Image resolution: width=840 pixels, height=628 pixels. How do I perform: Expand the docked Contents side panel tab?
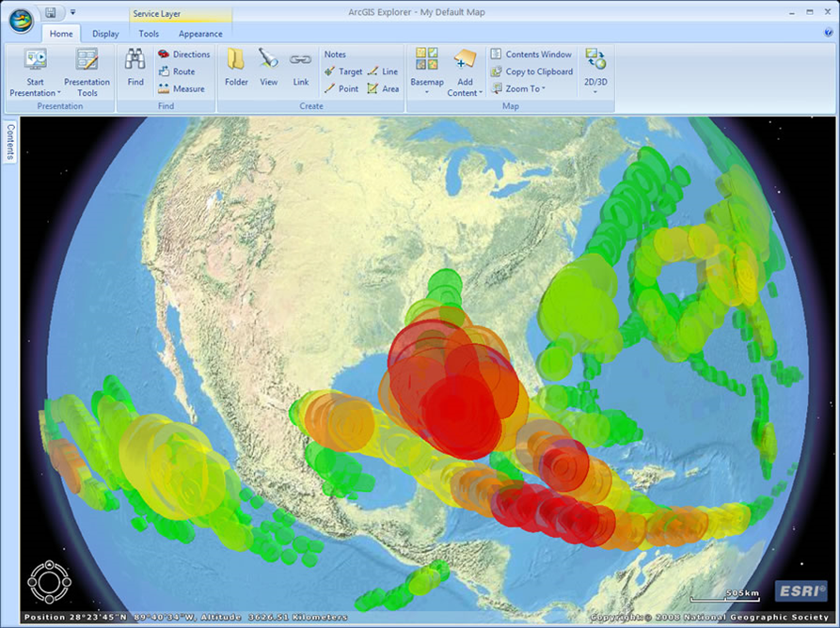pyautogui.click(x=10, y=142)
